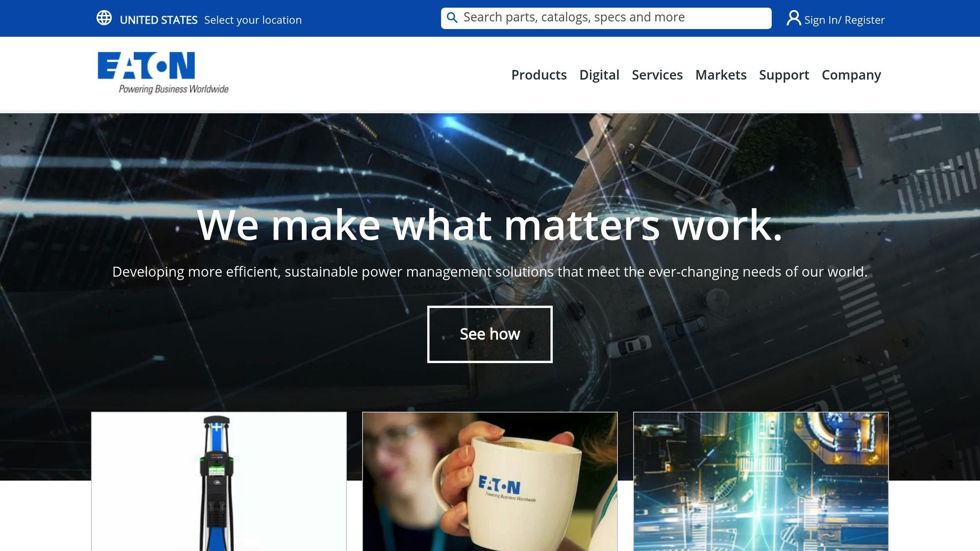Viewport: 980px width, 551px height.
Task: Open the Support menu
Action: (784, 75)
